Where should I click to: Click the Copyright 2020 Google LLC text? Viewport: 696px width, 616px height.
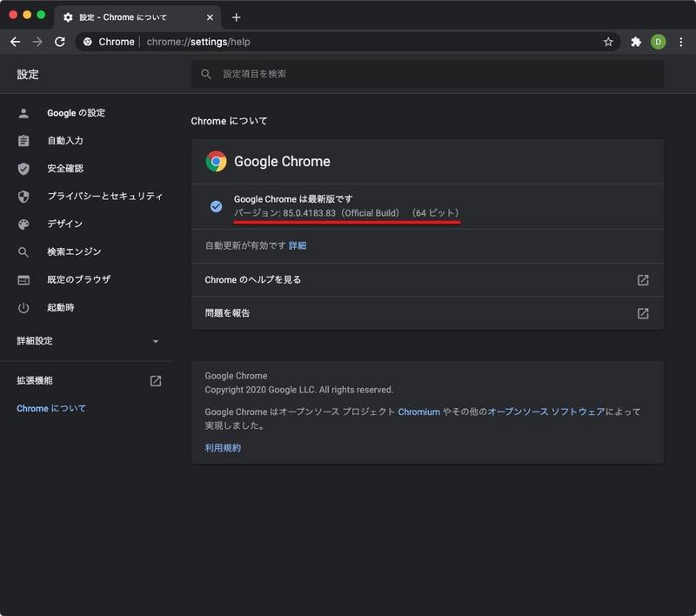[x=298, y=390]
